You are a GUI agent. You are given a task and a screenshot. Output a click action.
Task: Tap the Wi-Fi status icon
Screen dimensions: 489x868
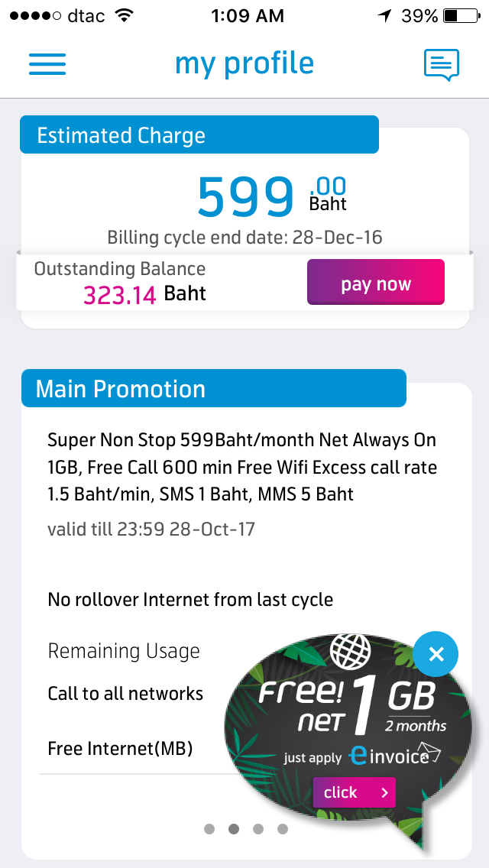[x=122, y=15]
